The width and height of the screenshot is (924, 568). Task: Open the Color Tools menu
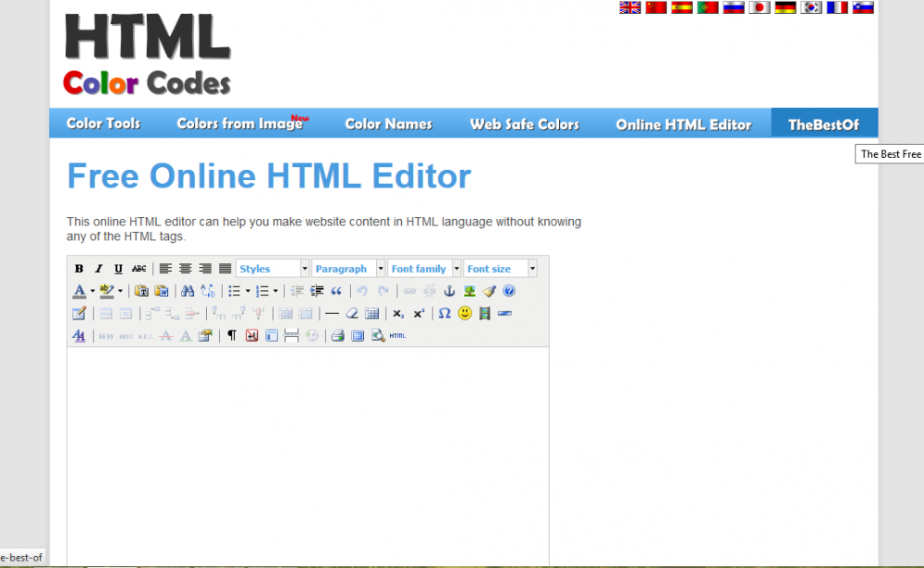[x=103, y=124]
